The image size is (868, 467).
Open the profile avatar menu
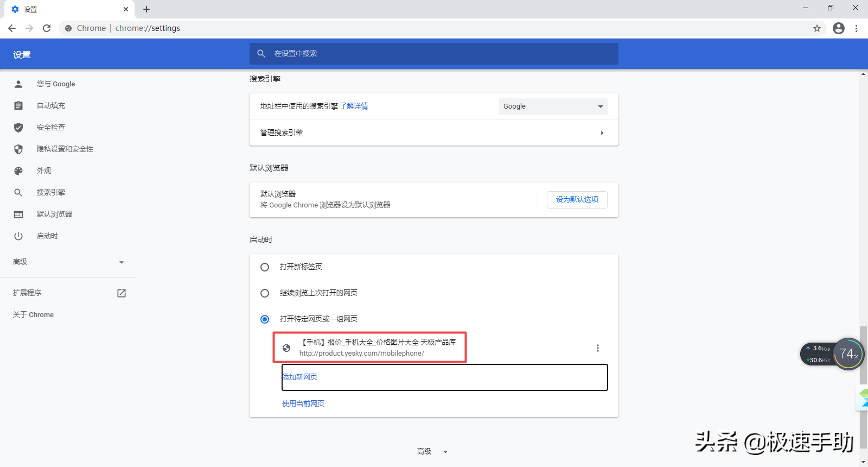point(839,28)
